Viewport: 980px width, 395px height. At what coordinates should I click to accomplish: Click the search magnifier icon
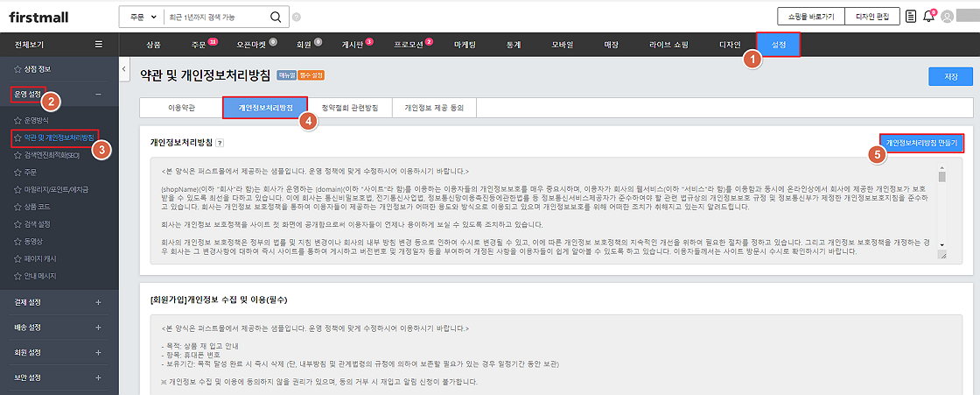click(x=275, y=17)
